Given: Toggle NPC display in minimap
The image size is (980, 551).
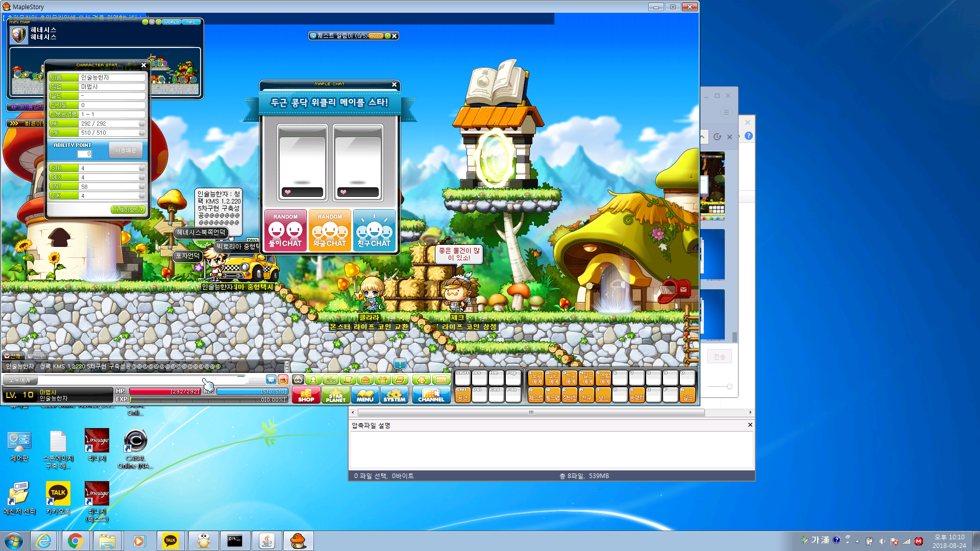Looking at the screenshot, I should click(x=191, y=22).
